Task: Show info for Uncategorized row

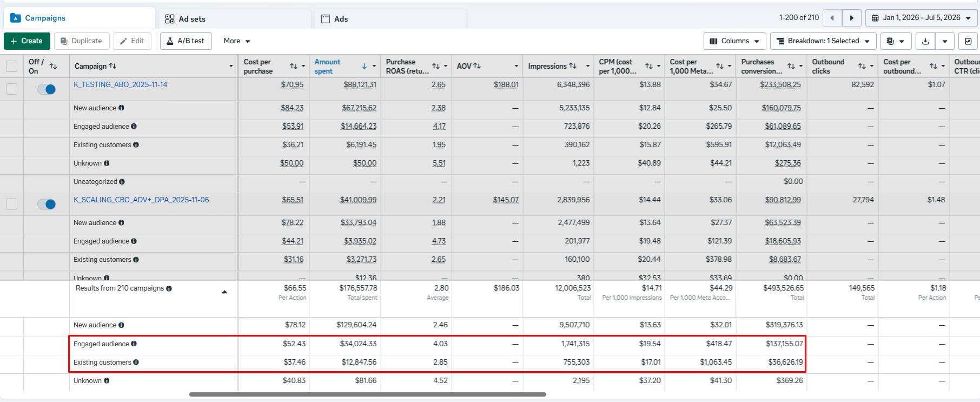Action: (122, 182)
